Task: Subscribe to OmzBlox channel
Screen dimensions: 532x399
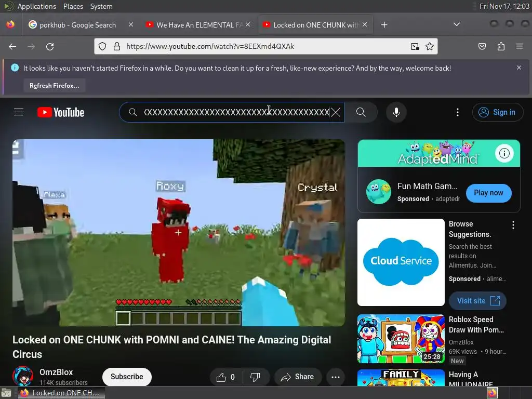Action: (127, 377)
